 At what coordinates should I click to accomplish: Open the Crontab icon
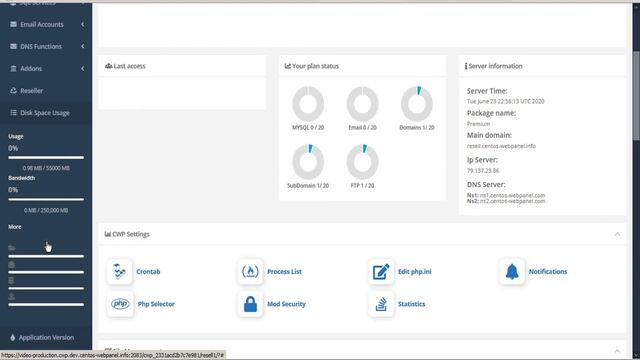coord(119,271)
